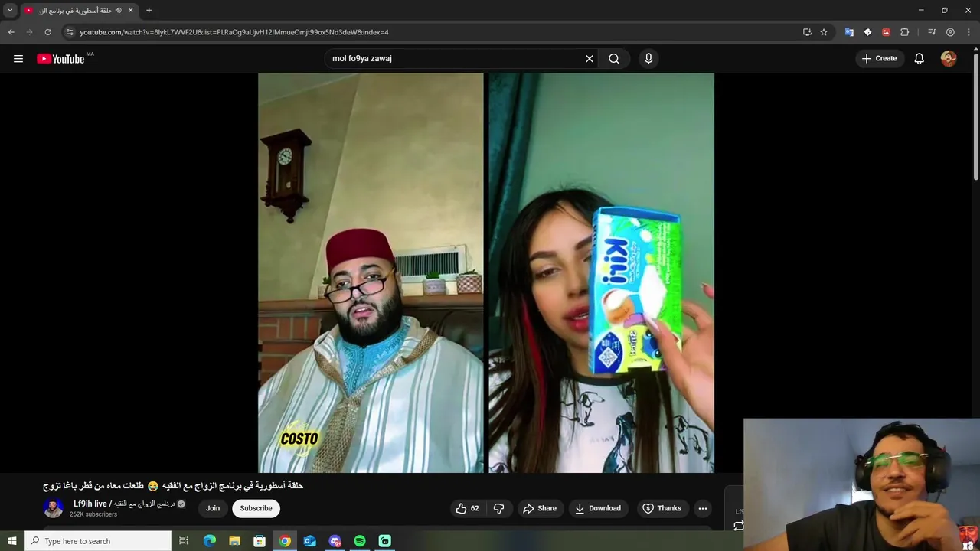The image size is (980, 551).
Task: Install app icon in address bar
Action: 807,32
